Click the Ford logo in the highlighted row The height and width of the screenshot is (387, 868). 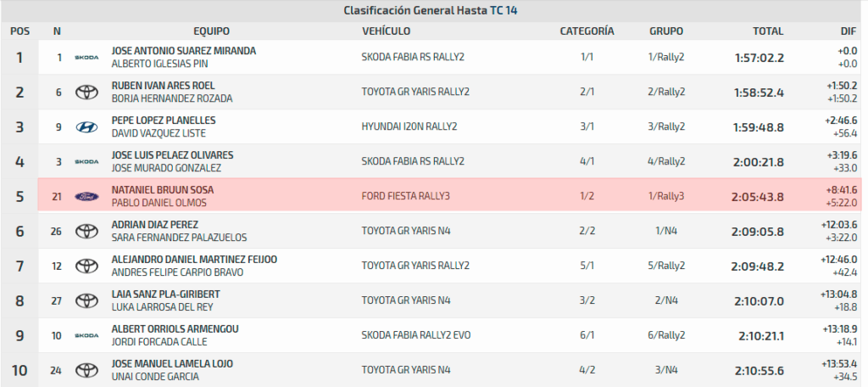point(87,196)
